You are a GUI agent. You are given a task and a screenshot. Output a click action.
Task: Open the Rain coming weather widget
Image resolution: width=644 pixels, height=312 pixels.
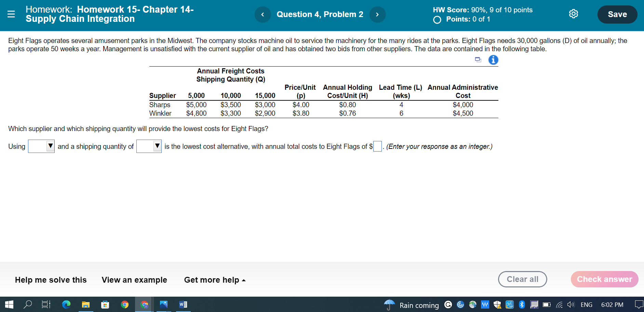pyautogui.click(x=411, y=305)
